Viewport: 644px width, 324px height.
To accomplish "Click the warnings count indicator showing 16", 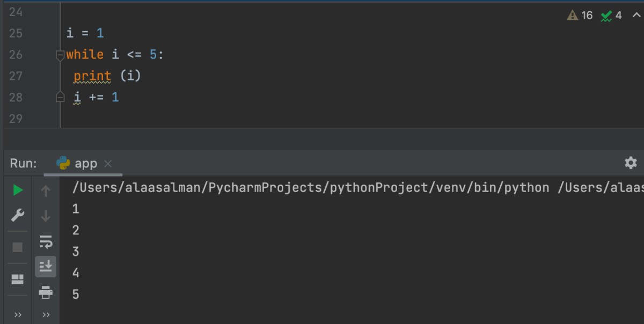I will 580,16.
